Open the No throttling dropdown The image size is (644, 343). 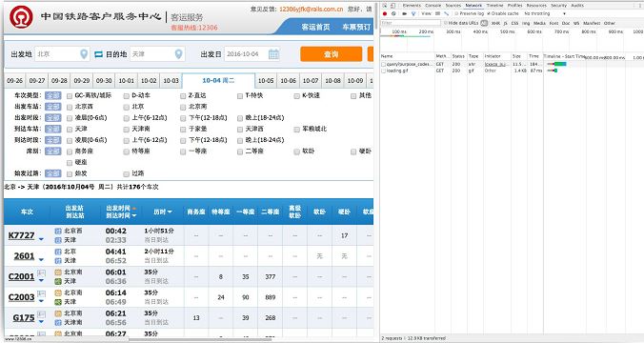coord(545,13)
